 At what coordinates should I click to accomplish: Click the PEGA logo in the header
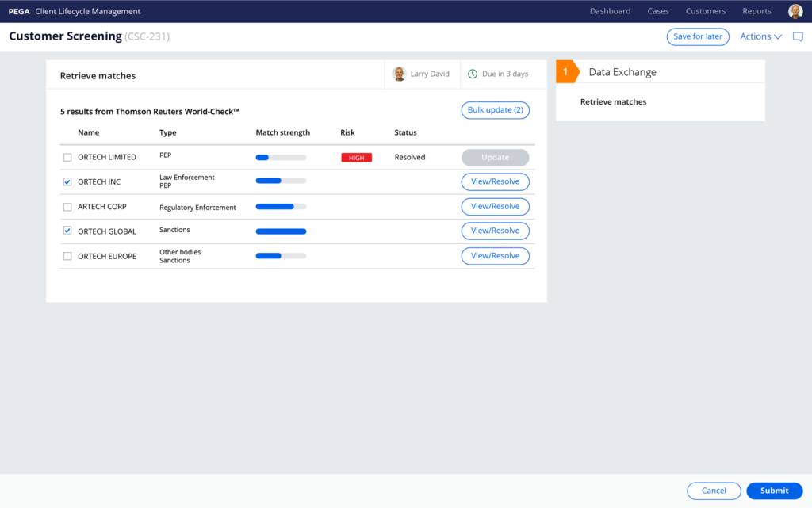(x=19, y=11)
